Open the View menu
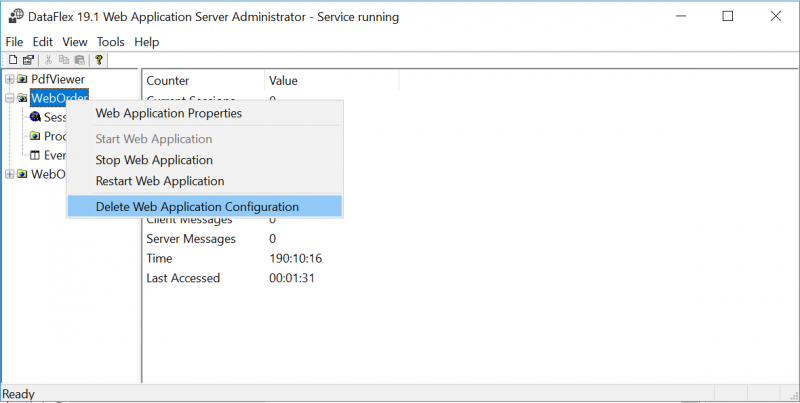The width and height of the screenshot is (800, 403). [75, 42]
